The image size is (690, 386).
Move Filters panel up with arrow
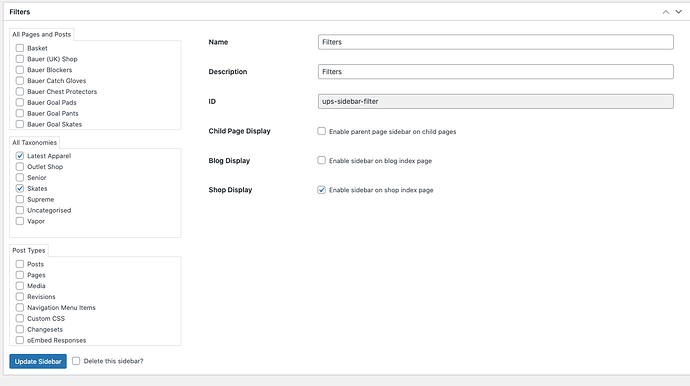(666, 12)
